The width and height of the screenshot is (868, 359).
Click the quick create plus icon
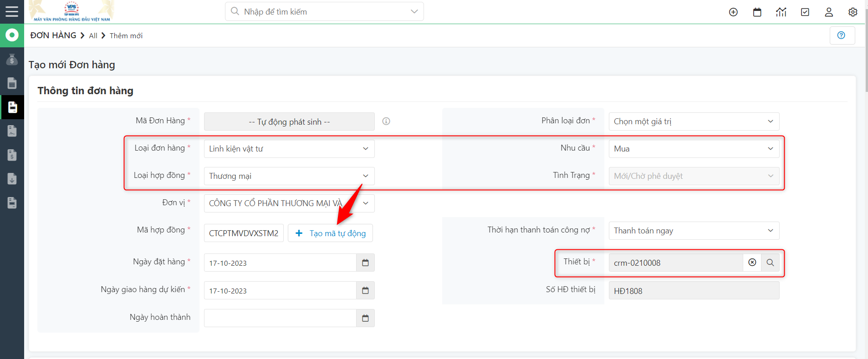click(733, 12)
